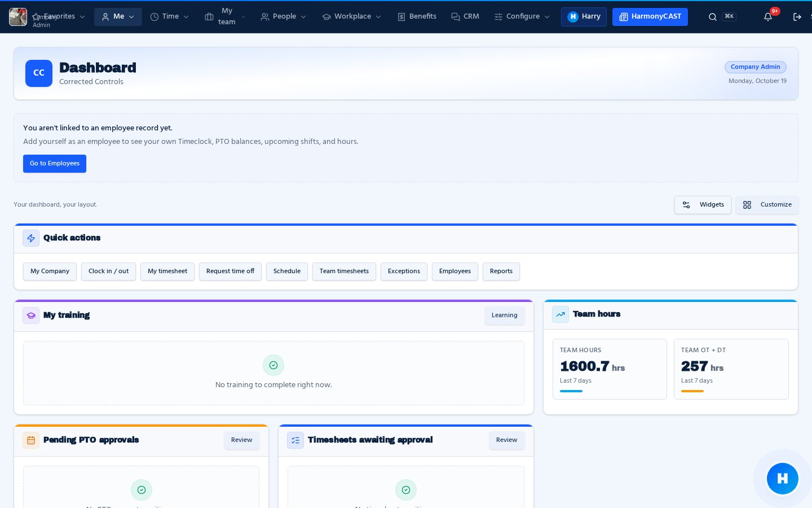Open the floating H chat assistant
This screenshot has width=812, height=508.
(x=783, y=479)
